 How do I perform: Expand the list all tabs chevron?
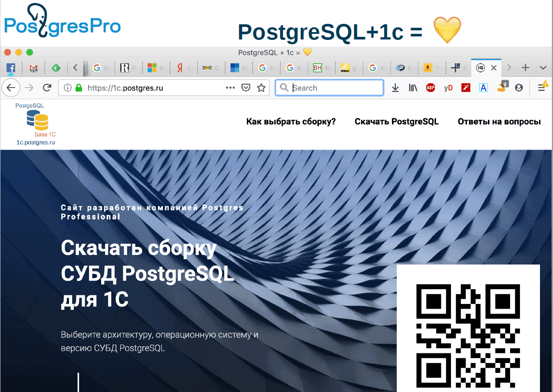[543, 68]
